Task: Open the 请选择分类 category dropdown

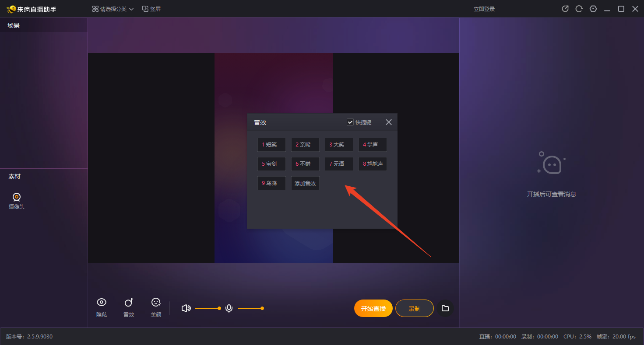Action: (112, 8)
